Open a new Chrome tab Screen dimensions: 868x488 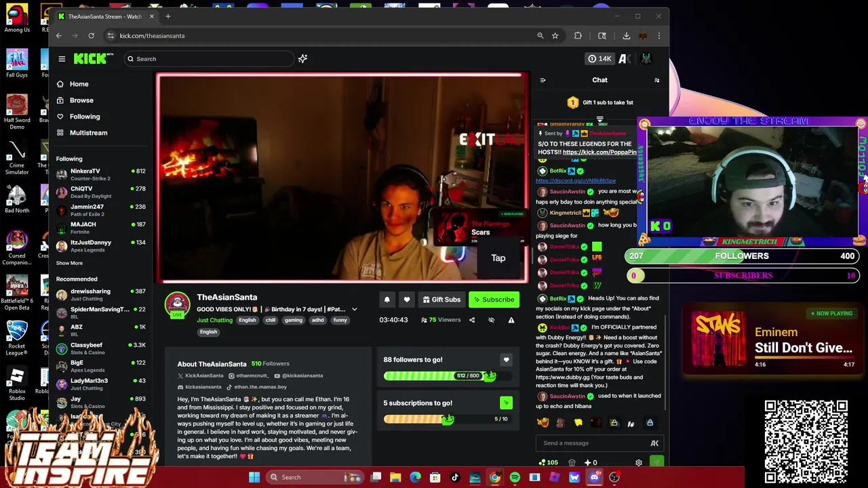[167, 16]
